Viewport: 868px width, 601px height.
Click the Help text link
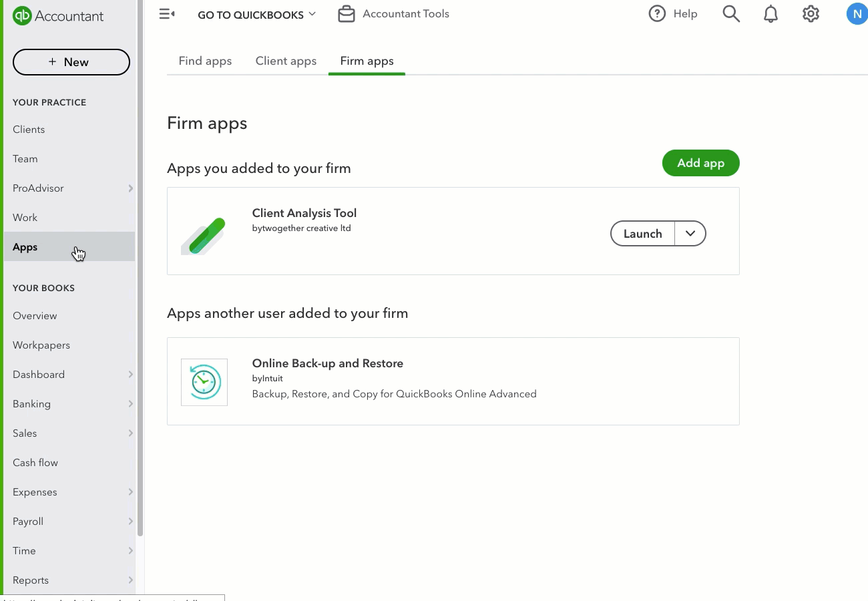click(685, 14)
